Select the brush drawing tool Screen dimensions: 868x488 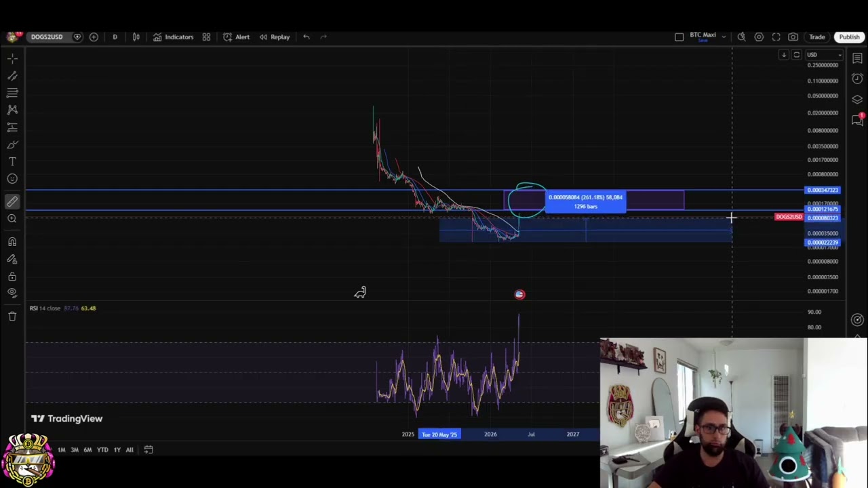tap(12, 144)
